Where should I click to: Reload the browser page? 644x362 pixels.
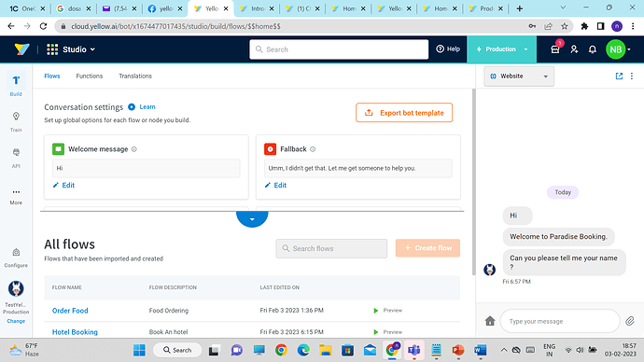tap(43, 26)
